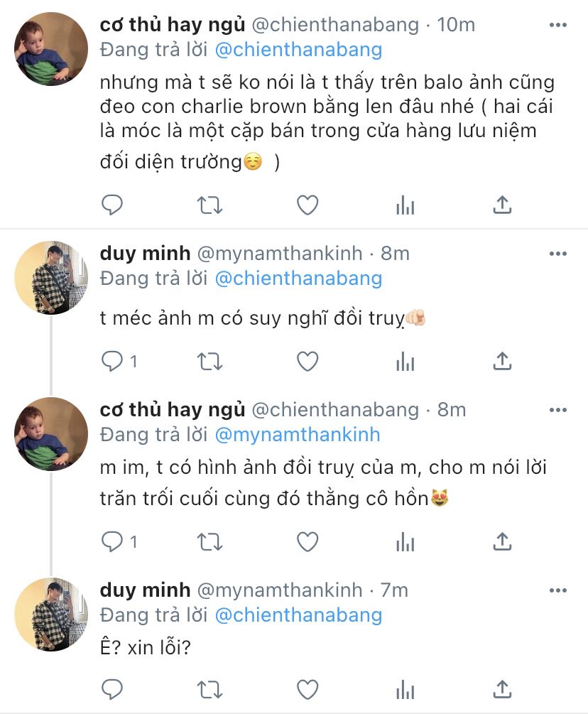Open more options on duy minh's 8m tweet
The image size is (588, 714).
pyautogui.click(x=558, y=254)
